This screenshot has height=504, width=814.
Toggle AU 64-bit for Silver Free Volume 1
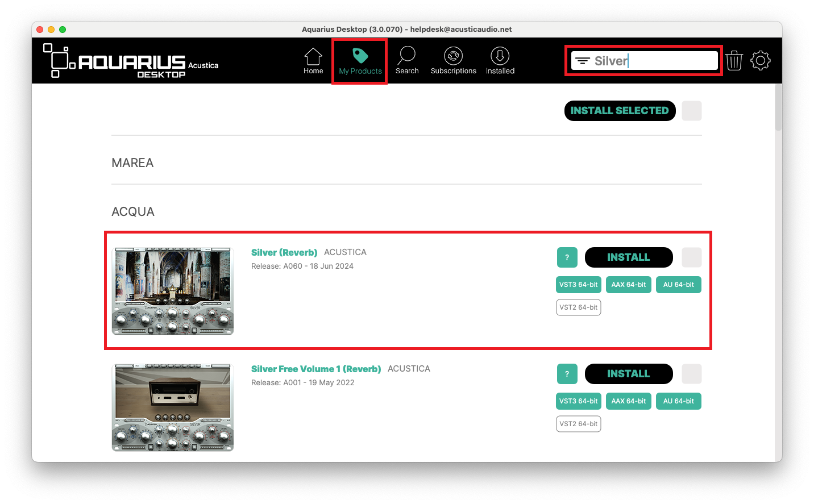(x=679, y=401)
